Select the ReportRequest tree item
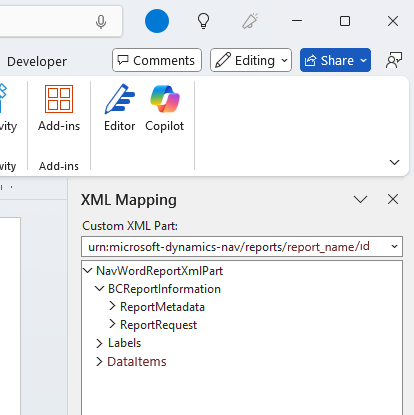The height and width of the screenshot is (415, 414). pyautogui.click(x=158, y=325)
